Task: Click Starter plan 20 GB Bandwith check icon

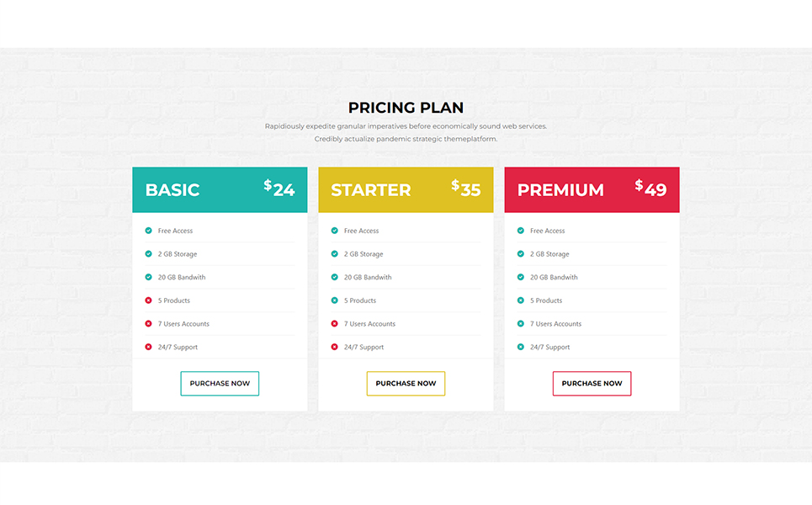Action: tap(335, 277)
